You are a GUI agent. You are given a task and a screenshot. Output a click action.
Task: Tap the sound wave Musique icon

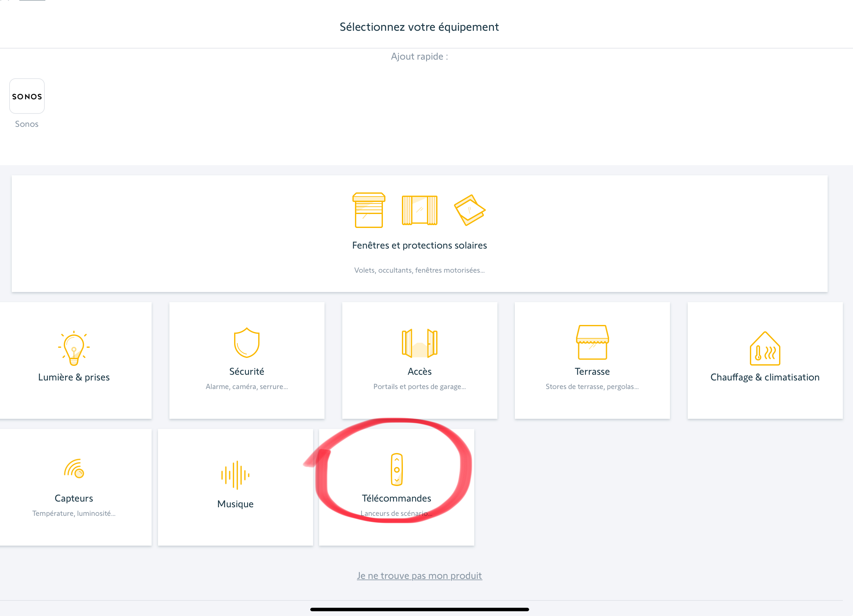click(235, 475)
